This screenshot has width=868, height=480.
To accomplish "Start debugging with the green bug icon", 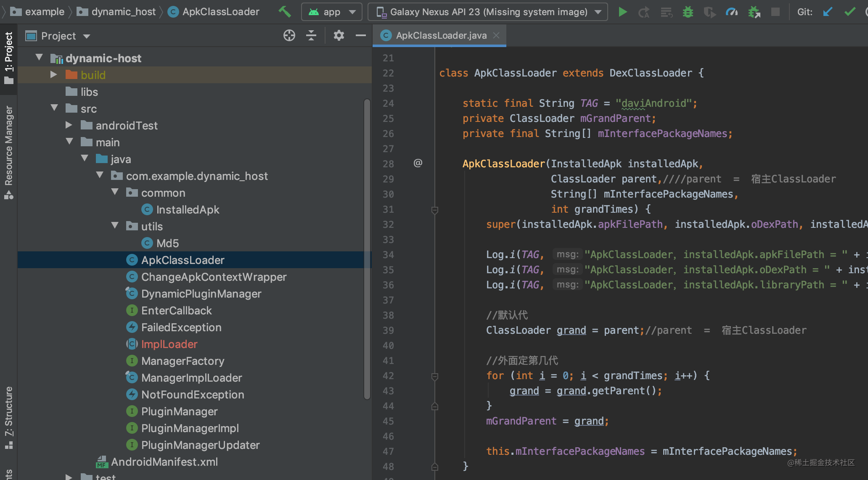I will point(688,12).
